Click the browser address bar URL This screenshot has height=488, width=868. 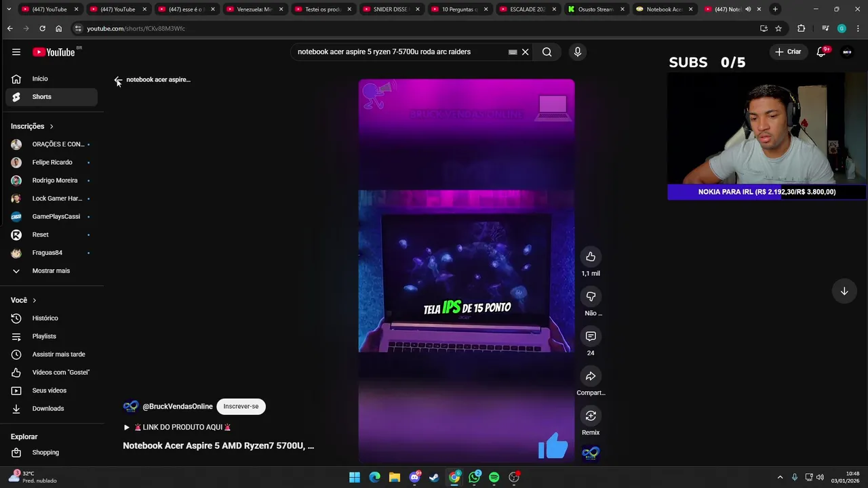coord(136,28)
